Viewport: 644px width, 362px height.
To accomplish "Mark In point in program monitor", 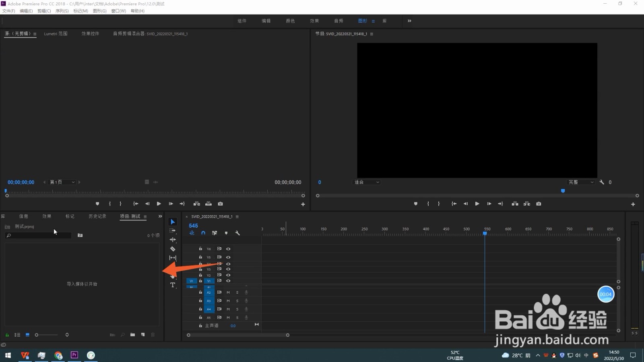I will 428,204.
